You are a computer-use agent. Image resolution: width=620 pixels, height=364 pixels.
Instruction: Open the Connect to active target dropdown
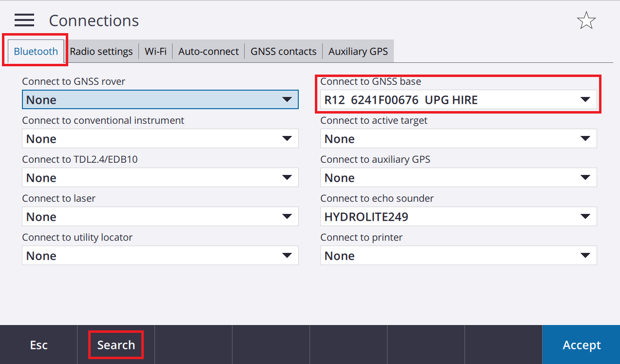coord(459,138)
